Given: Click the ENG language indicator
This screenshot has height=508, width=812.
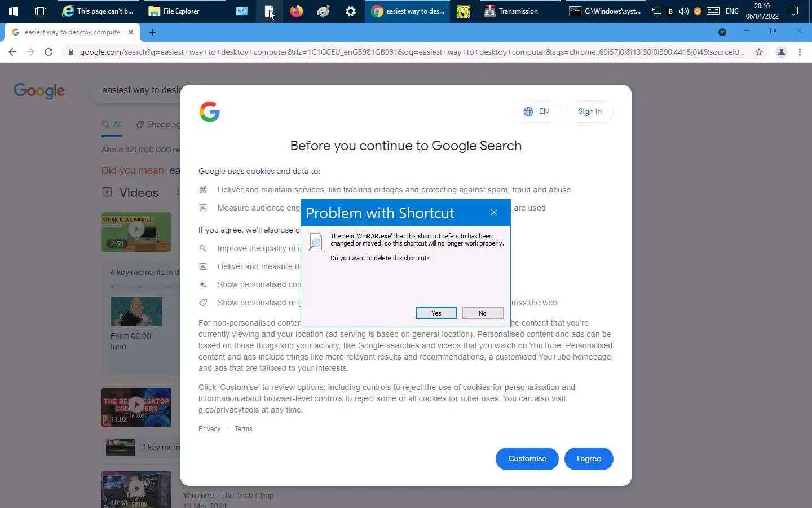Looking at the screenshot, I should pyautogui.click(x=732, y=11).
